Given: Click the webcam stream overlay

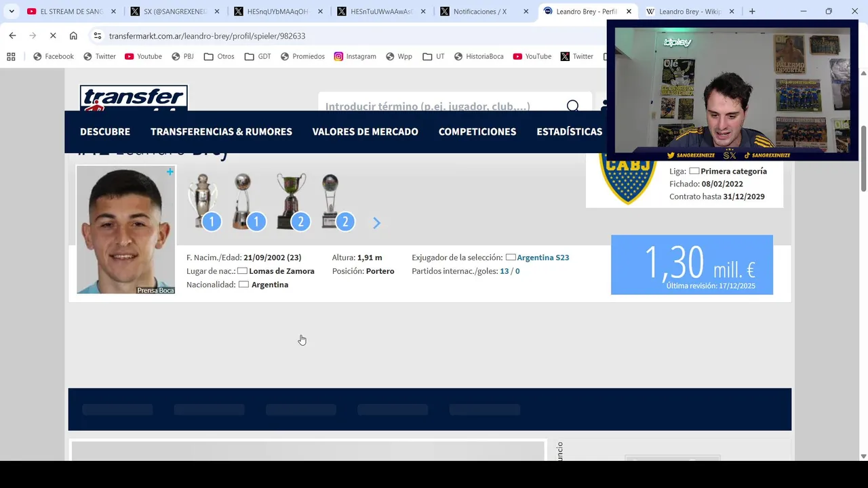Looking at the screenshot, I should click(732, 90).
